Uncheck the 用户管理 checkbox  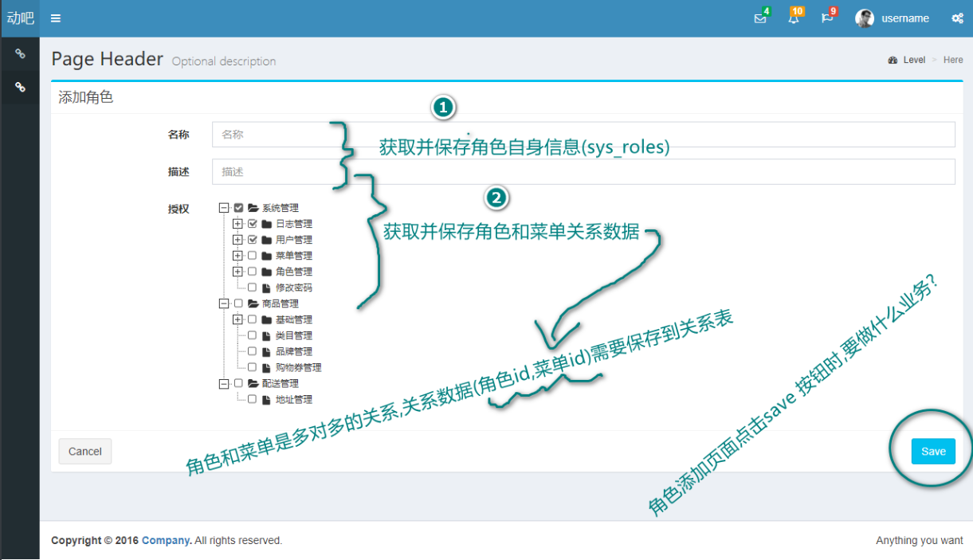point(253,240)
